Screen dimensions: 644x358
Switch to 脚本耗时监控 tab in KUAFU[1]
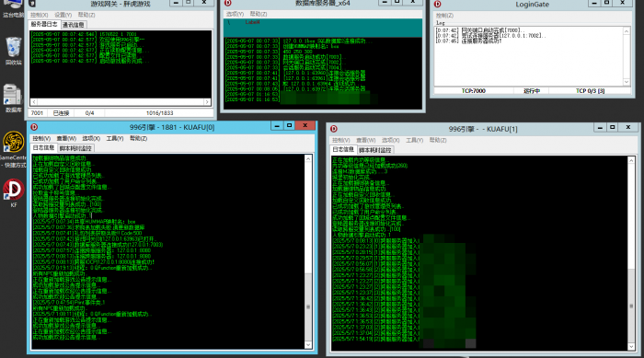(375, 150)
